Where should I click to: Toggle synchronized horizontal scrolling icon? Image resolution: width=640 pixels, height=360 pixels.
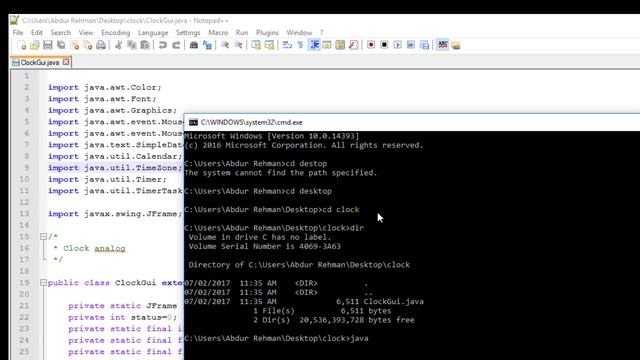269,45
